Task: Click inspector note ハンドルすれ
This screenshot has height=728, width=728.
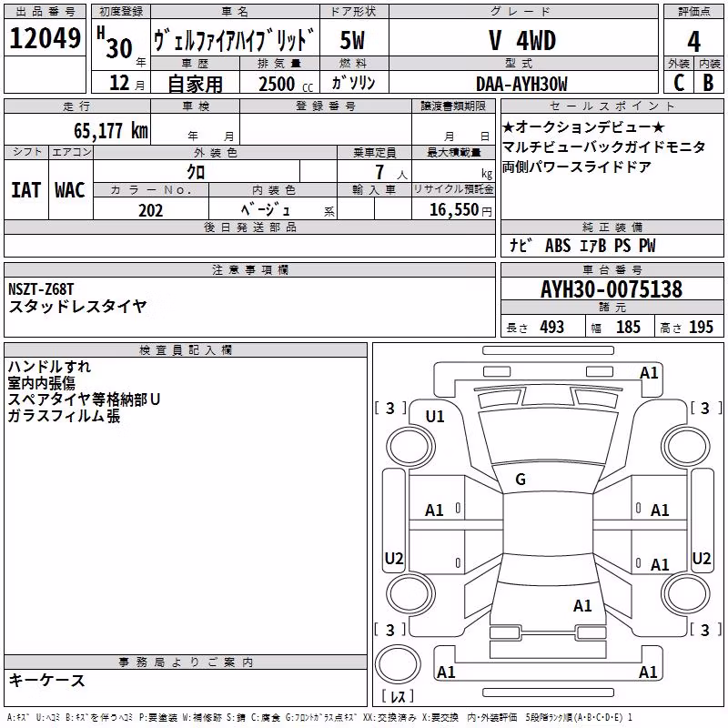Action: (49, 367)
